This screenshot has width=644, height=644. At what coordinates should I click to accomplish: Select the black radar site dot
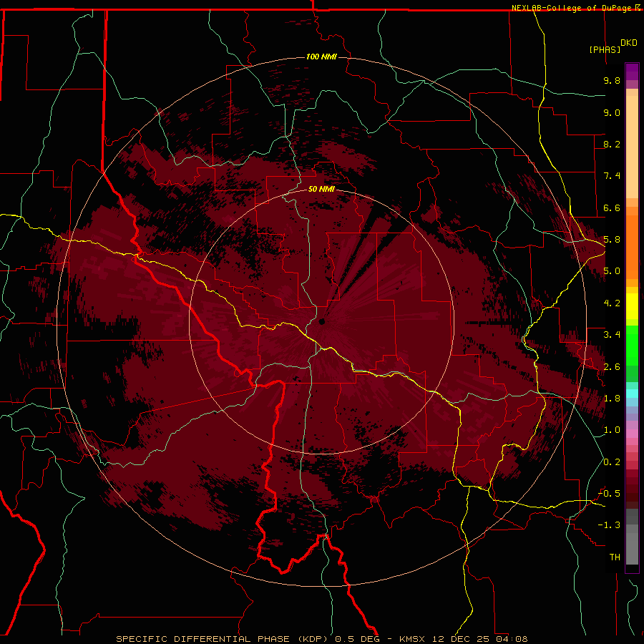tap(322, 321)
